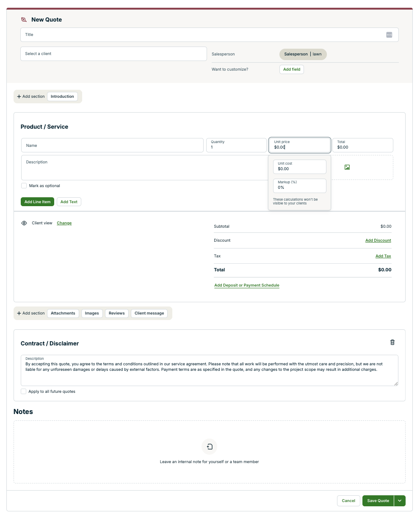Add the Client message section
Viewport: 420px width, 519px height.
(149, 313)
